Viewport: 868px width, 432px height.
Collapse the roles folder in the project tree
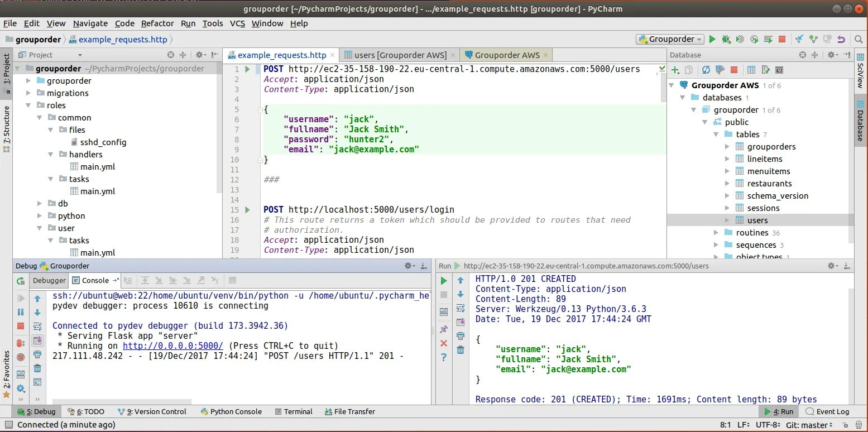[28, 105]
